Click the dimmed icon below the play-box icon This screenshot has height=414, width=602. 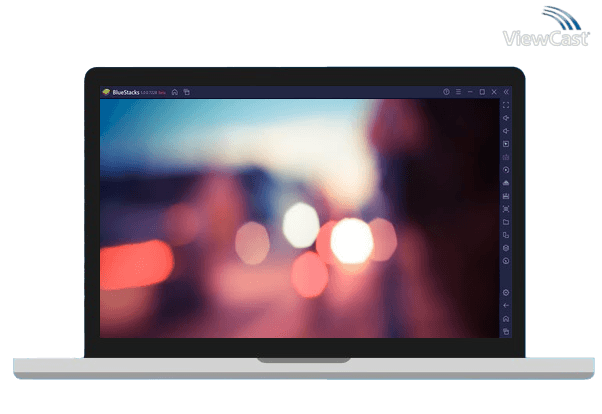coord(506,157)
